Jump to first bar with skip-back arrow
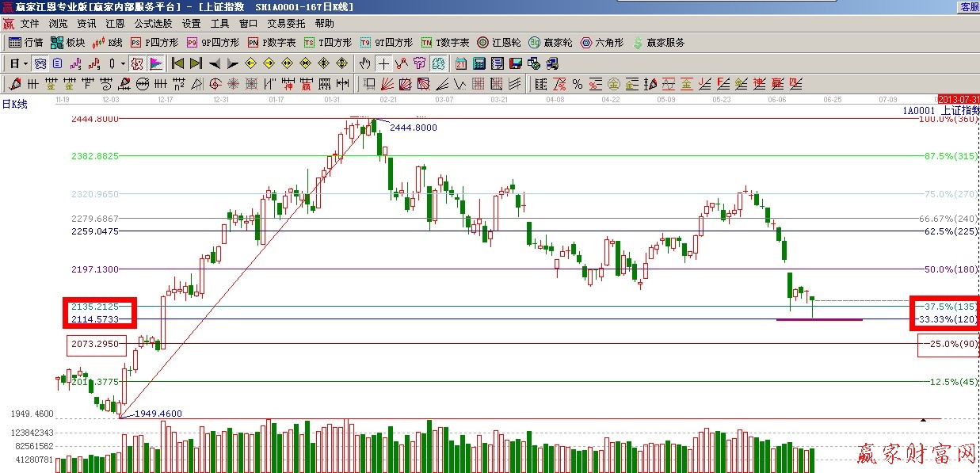This screenshot has height=473, width=980. pyautogui.click(x=177, y=63)
